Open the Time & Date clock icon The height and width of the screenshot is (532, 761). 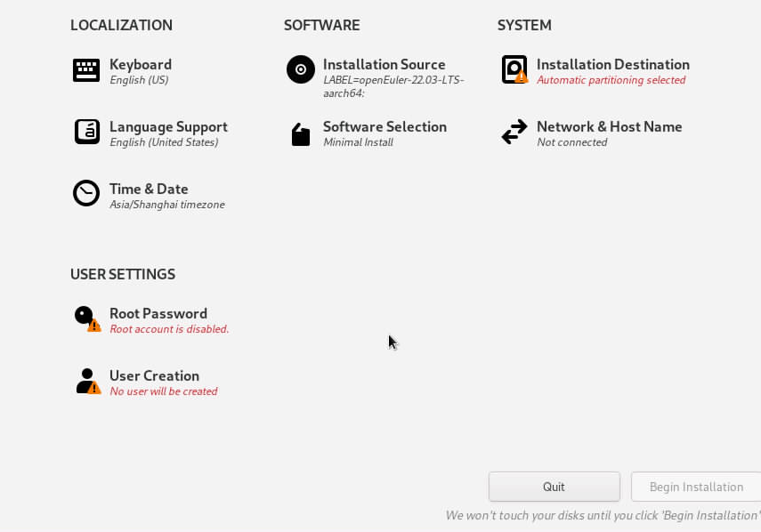coord(86,194)
